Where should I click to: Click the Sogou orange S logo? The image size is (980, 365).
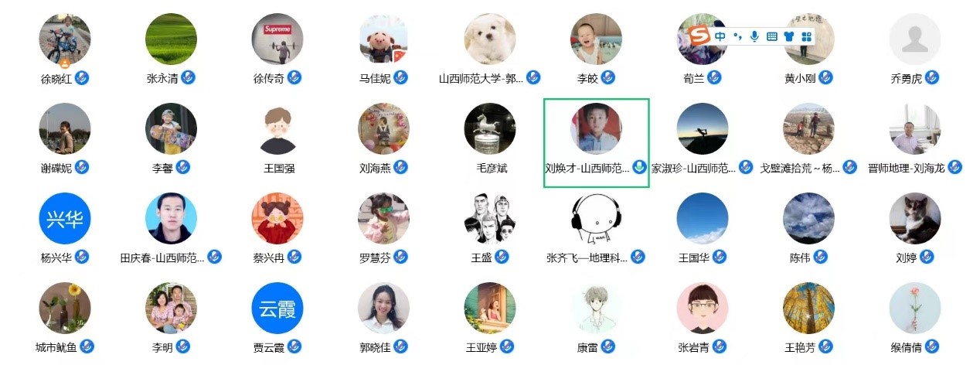point(699,36)
